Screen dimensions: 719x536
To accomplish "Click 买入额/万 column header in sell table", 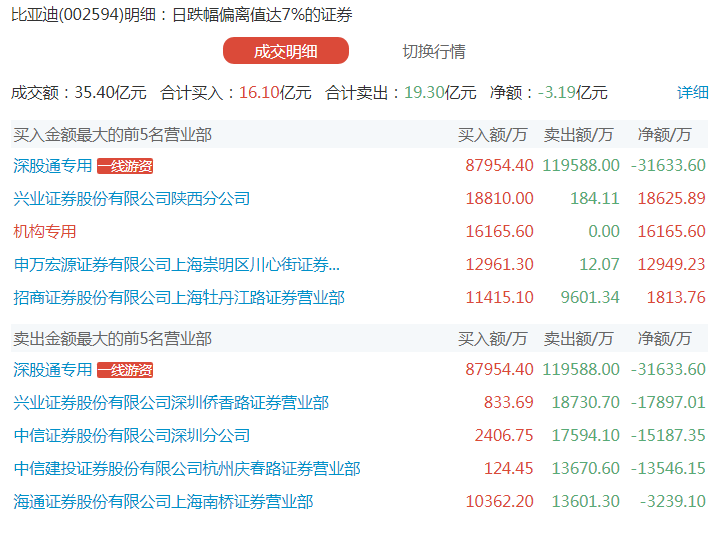I will [492, 339].
